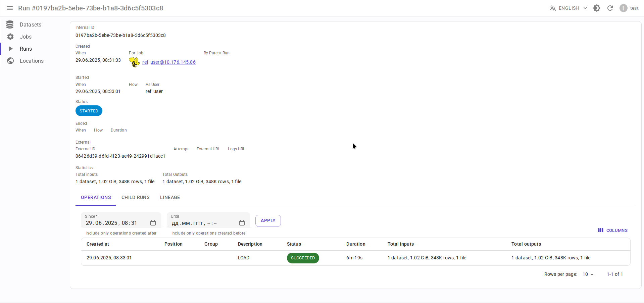The width and height of the screenshot is (644, 303).
Task: Open the Columns selector
Action: (x=612, y=230)
